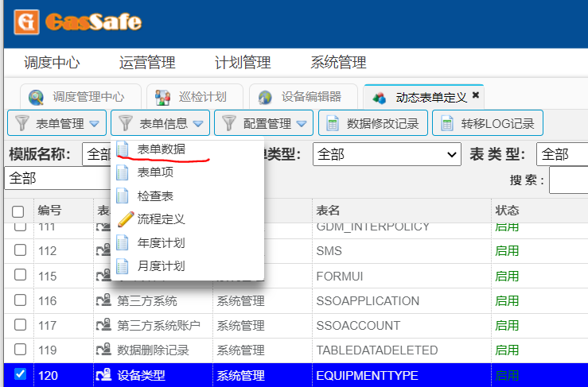Click the 数据修改记录 table icon
Viewport: 588px width, 387px height.
pos(332,123)
